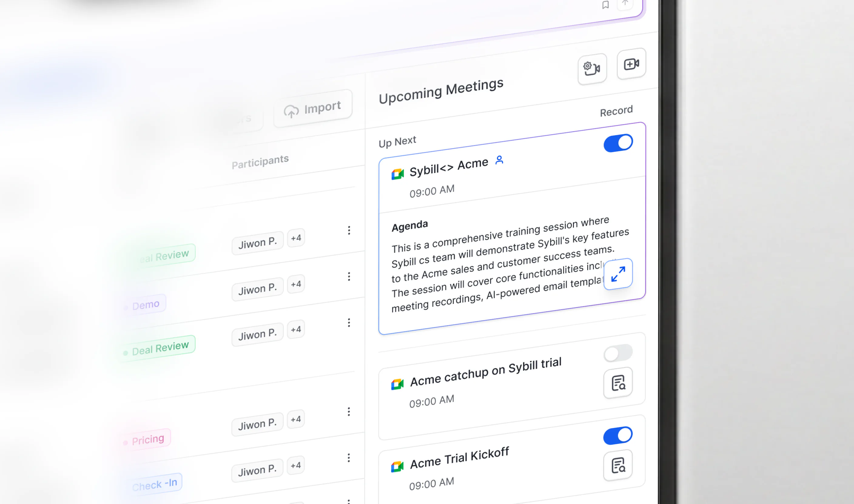Enable recording for Acme catchup on Sybill trial
The height and width of the screenshot is (504, 854).
(x=618, y=353)
